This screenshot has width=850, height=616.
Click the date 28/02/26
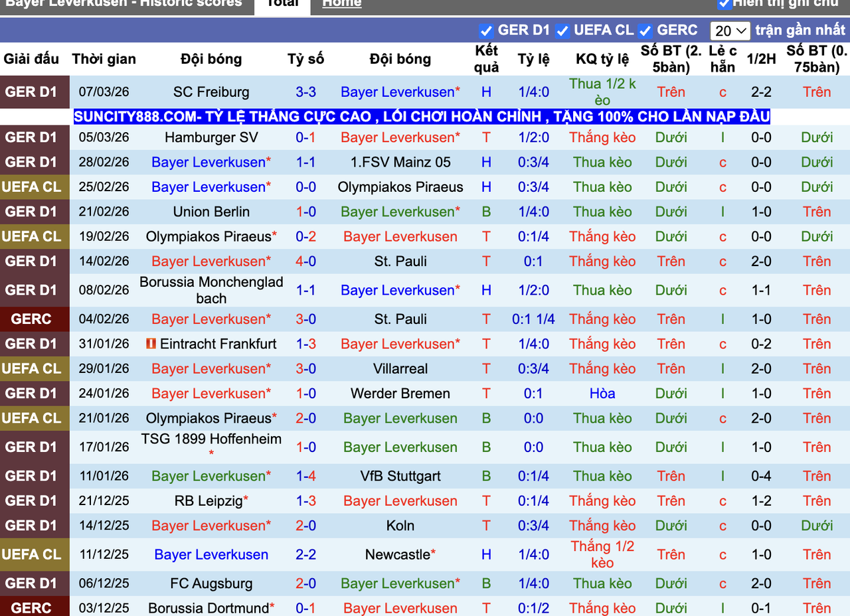pos(104,162)
